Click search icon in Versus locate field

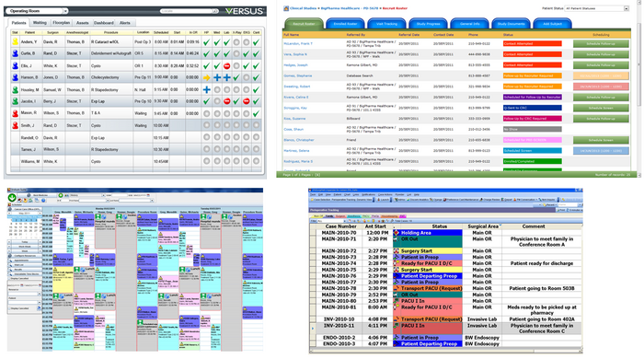pyautogui.click(x=214, y=11)
